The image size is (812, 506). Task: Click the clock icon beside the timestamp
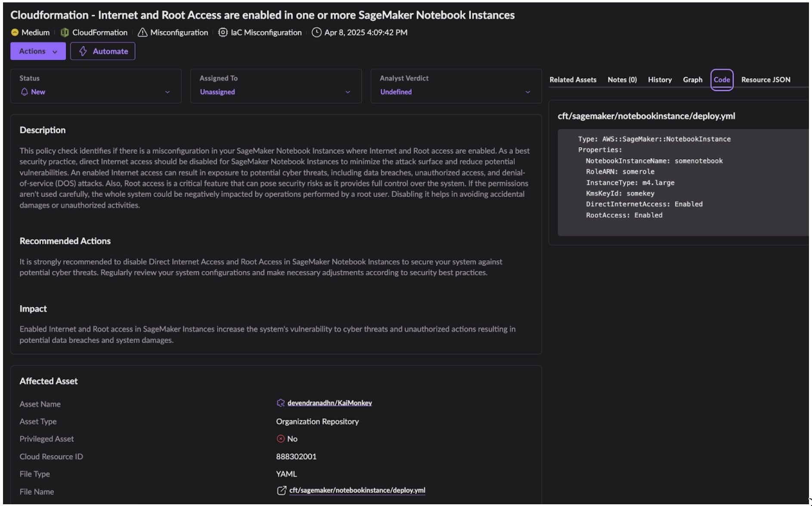pyautogui.click(x=316, y=33)
